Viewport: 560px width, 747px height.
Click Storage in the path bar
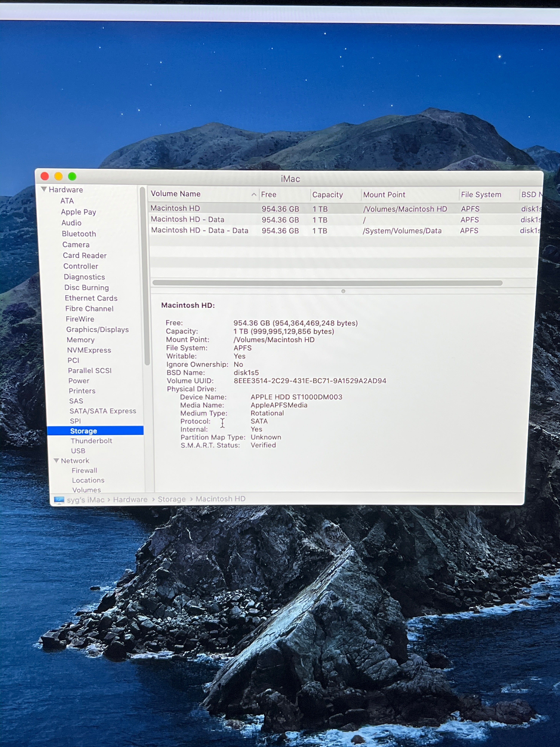click(171, 499)
